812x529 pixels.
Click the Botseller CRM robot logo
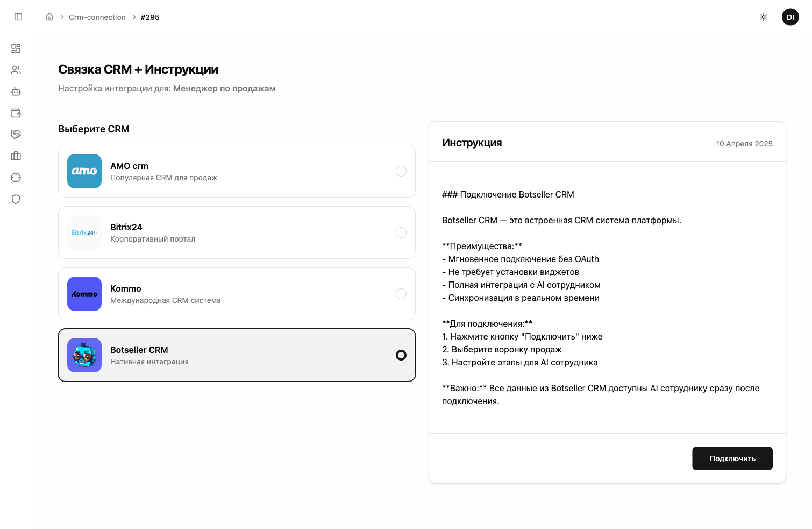(84, 355)
